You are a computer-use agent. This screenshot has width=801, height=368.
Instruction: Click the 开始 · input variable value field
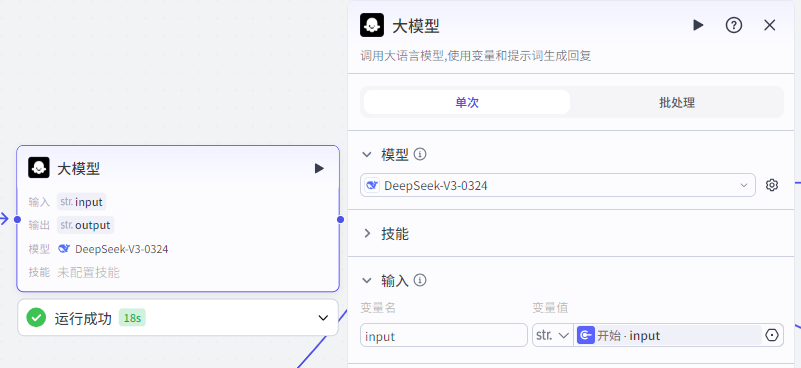coord(668,335)
